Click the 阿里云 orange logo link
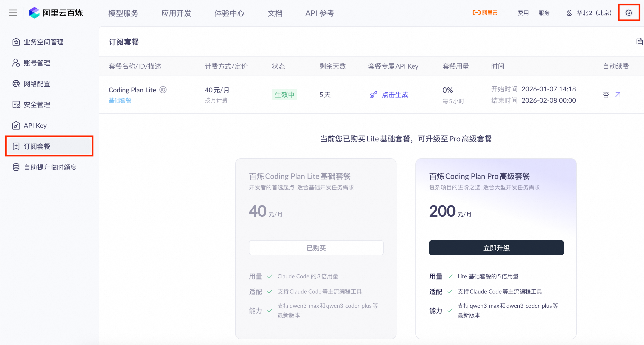Screen dimensions: 644x345 pos(485,13)
